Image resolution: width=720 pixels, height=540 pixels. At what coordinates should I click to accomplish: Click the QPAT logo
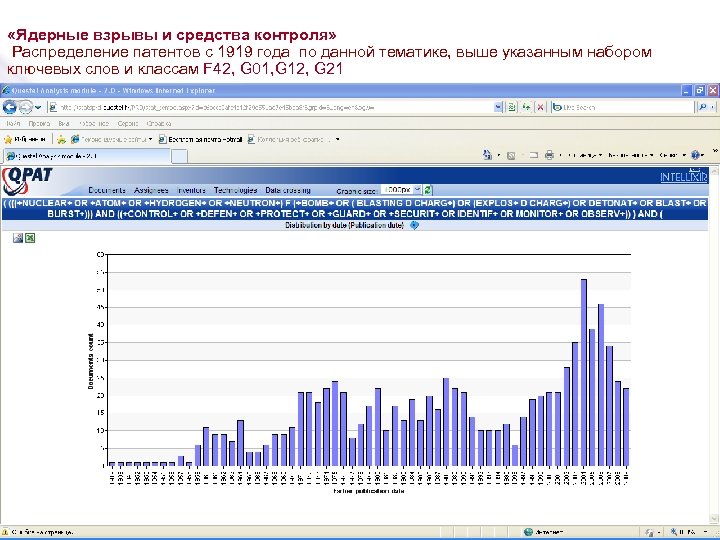(x=27, y=181)
